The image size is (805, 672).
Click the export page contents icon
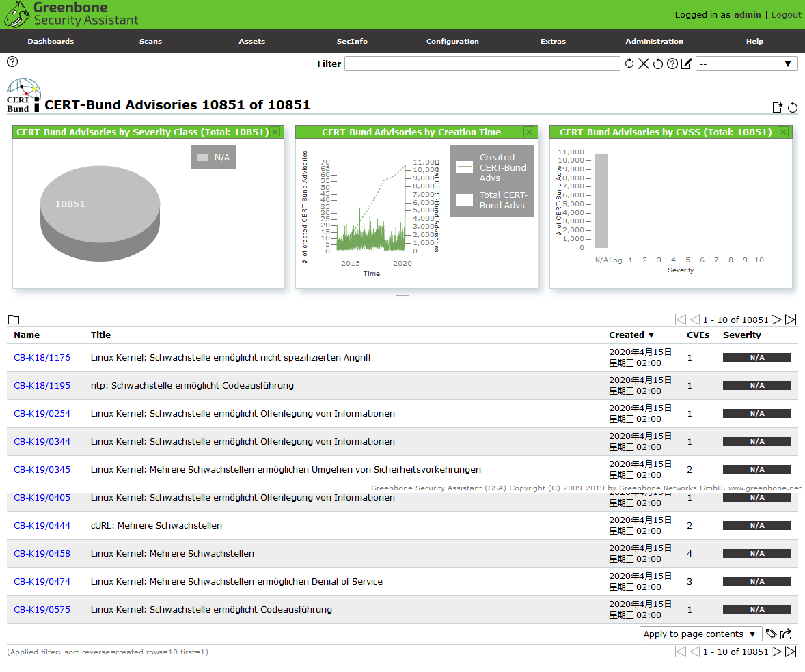click(x=786, y=634)
